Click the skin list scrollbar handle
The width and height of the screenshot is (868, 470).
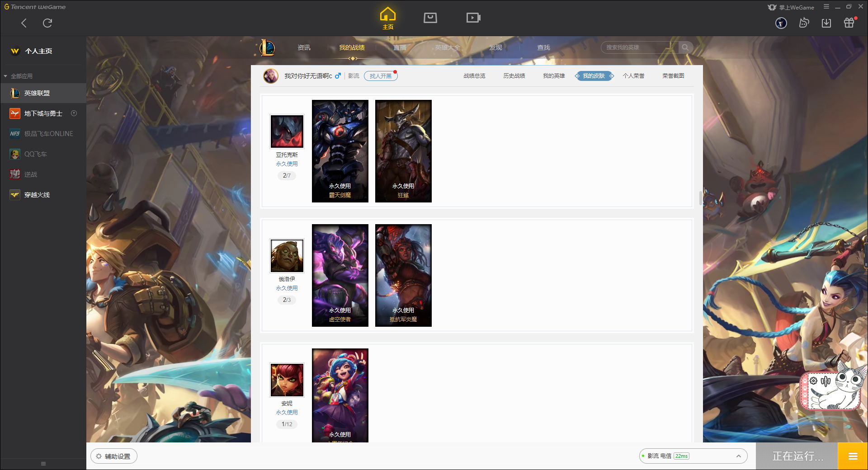700,198
